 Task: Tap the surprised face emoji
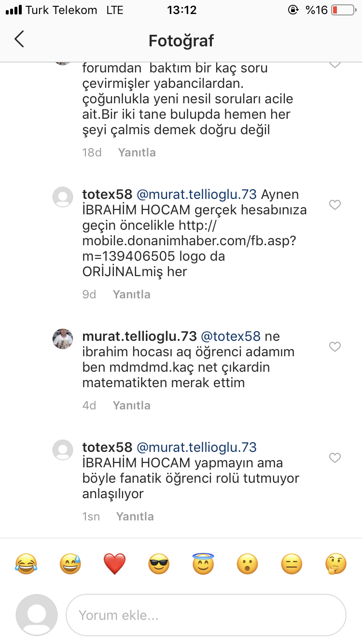[247, 564]
